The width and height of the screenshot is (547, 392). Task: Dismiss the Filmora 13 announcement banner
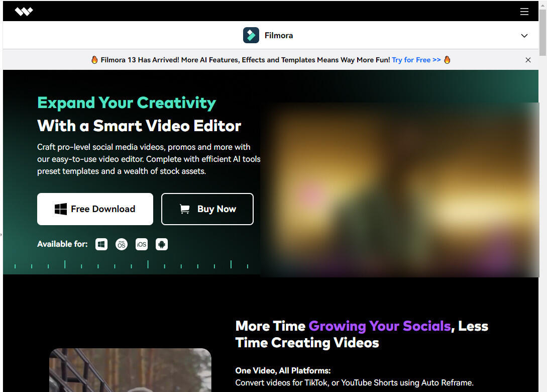point(528,60)
